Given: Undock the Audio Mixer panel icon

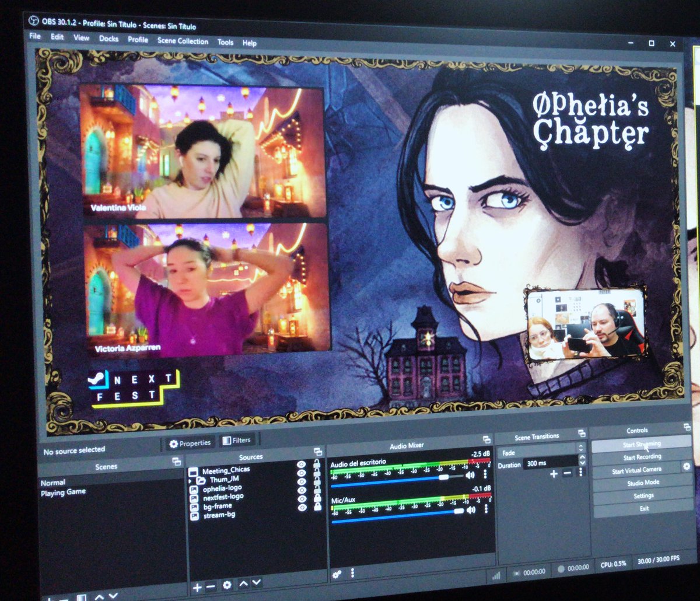Looking at the screenshot, I should click(487, 439).
